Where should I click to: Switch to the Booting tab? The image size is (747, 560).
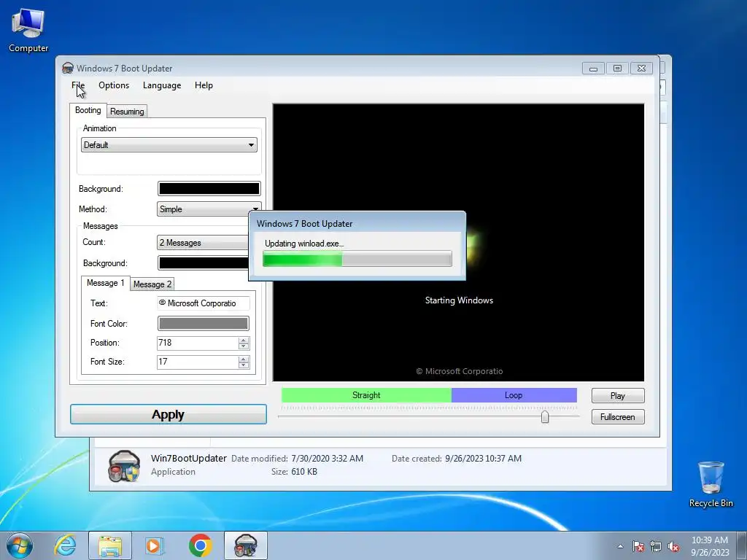[88, 111]
